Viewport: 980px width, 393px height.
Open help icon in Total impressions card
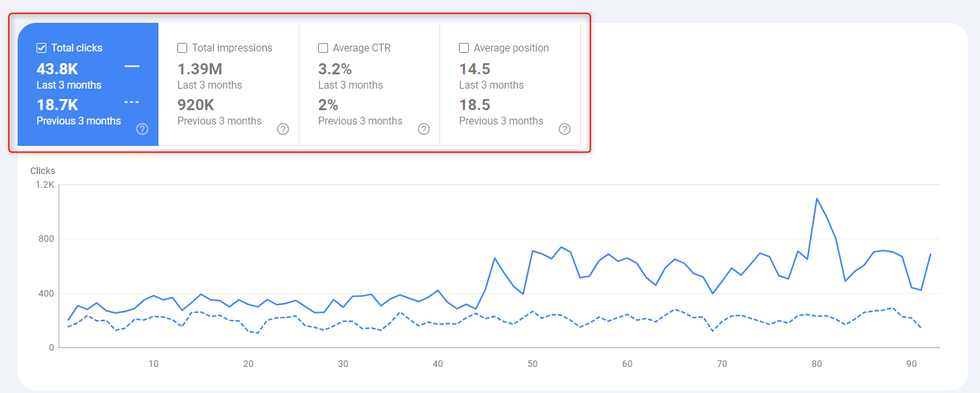pyautogui.click(x=283, y=129)
